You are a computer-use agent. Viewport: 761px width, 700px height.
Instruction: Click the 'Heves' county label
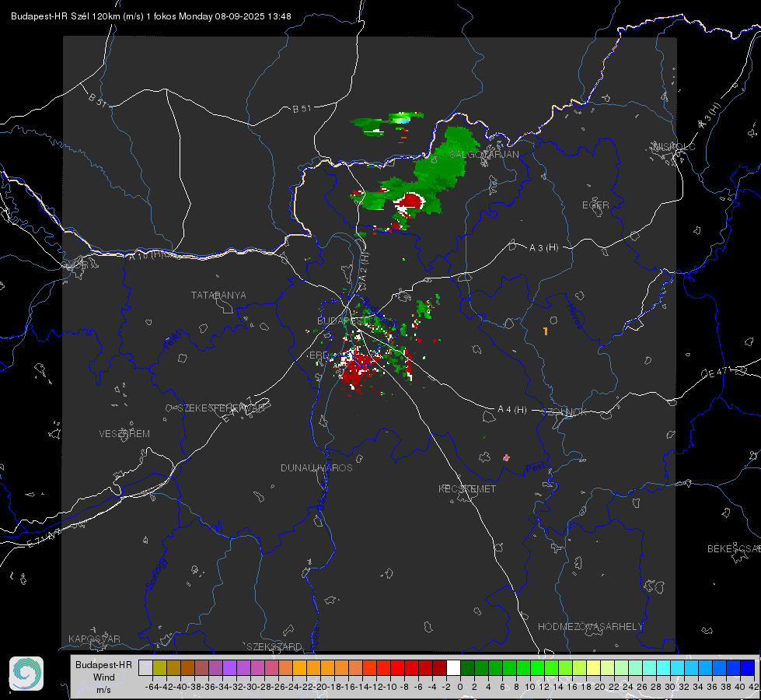574,317
